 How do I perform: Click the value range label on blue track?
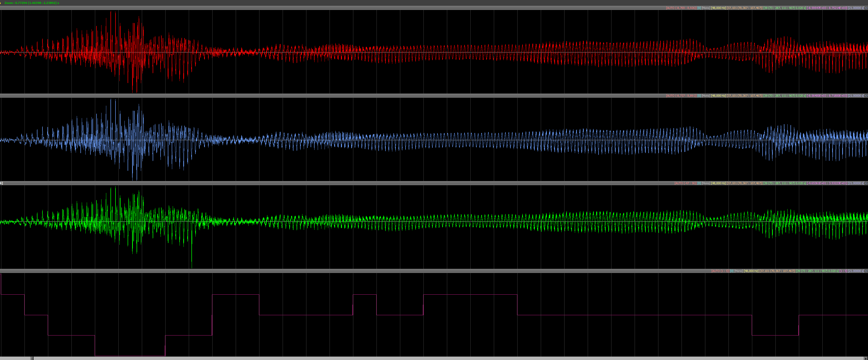(827, 96)
